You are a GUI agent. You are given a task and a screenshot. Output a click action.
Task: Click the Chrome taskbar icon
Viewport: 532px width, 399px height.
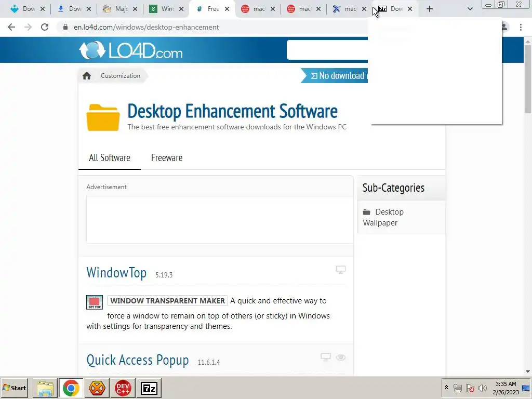tap(71, 388)
